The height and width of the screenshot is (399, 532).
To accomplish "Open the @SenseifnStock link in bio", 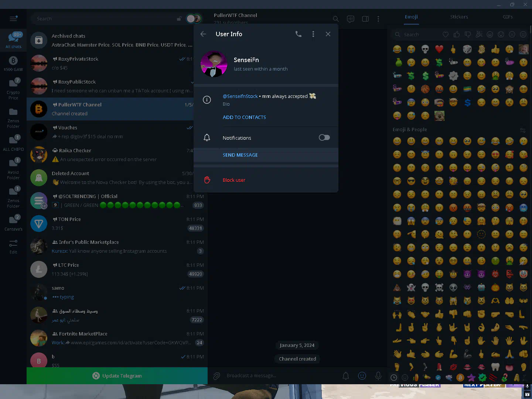I will (x=240, y=96).
